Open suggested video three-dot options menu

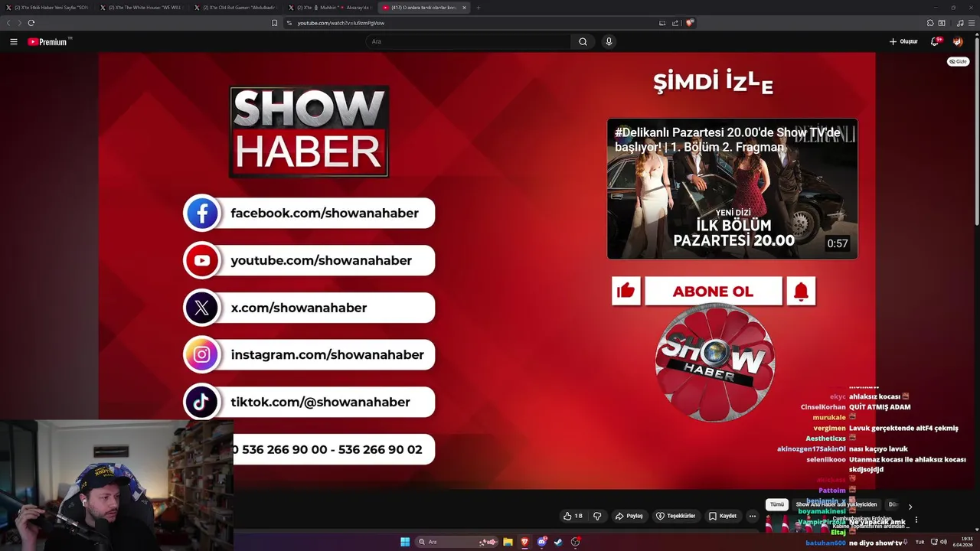916,520
